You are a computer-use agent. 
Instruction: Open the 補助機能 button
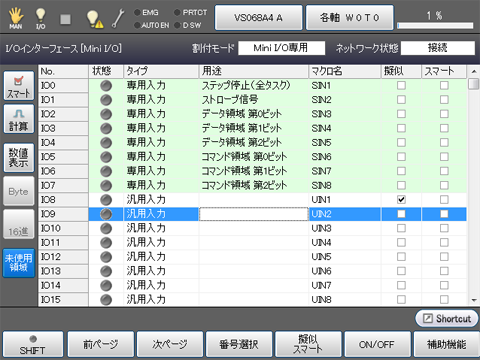(446, 345)
